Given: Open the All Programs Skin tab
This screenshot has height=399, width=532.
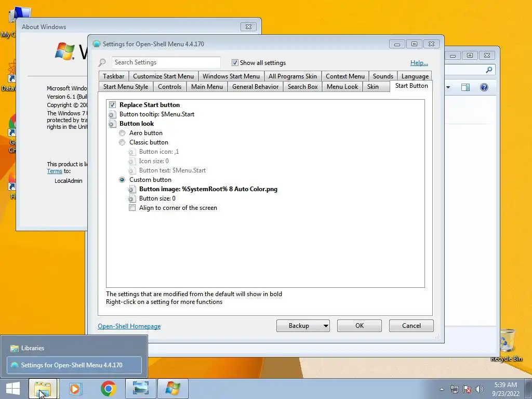Looking at the screenshot, I should click(292, 76).
